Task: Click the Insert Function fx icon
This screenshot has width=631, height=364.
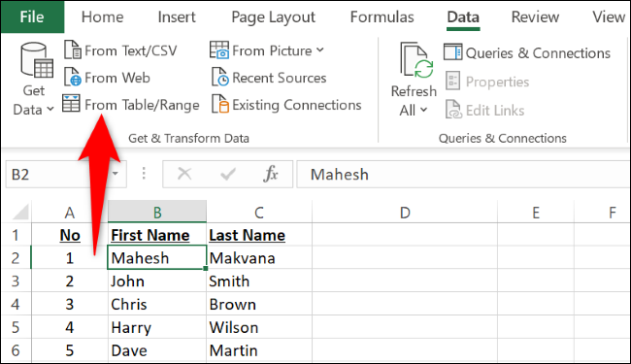Action: pos(271,174)
